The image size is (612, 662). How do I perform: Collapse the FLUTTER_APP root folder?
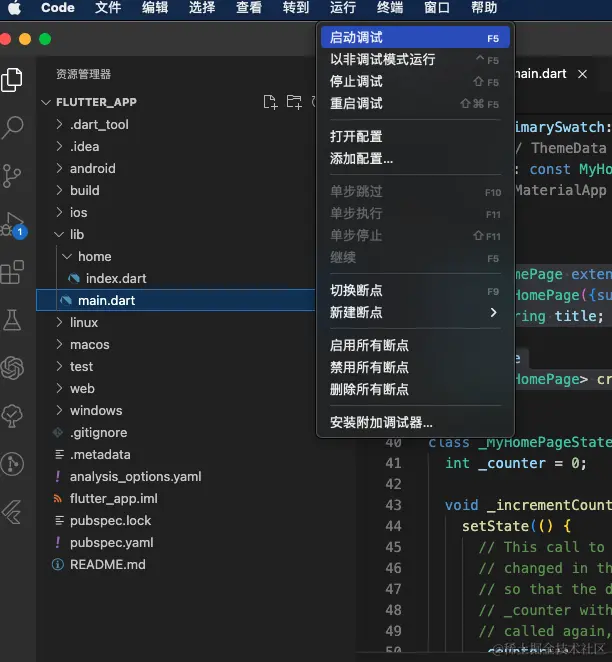point(46,102)
